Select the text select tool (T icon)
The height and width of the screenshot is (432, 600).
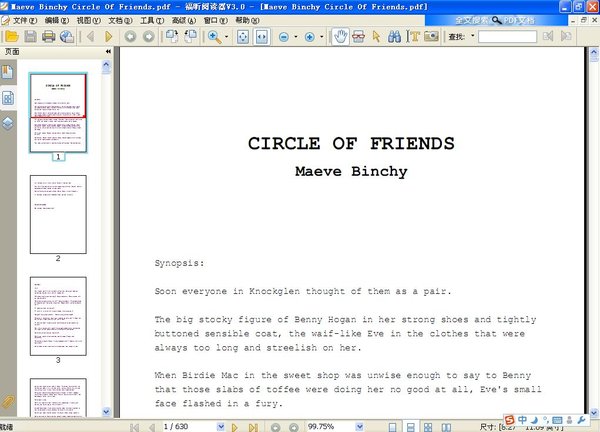(x=413, y=37)
